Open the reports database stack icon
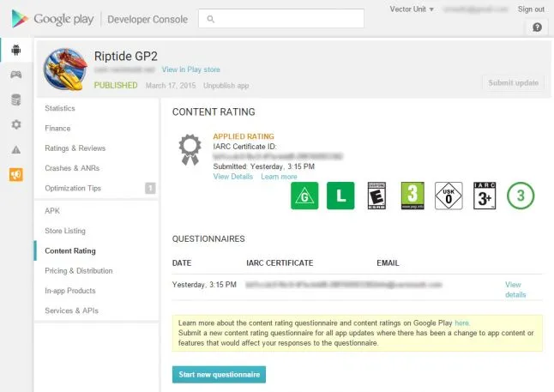The width and height of the screenshot is (554, 392). [16, 100]
